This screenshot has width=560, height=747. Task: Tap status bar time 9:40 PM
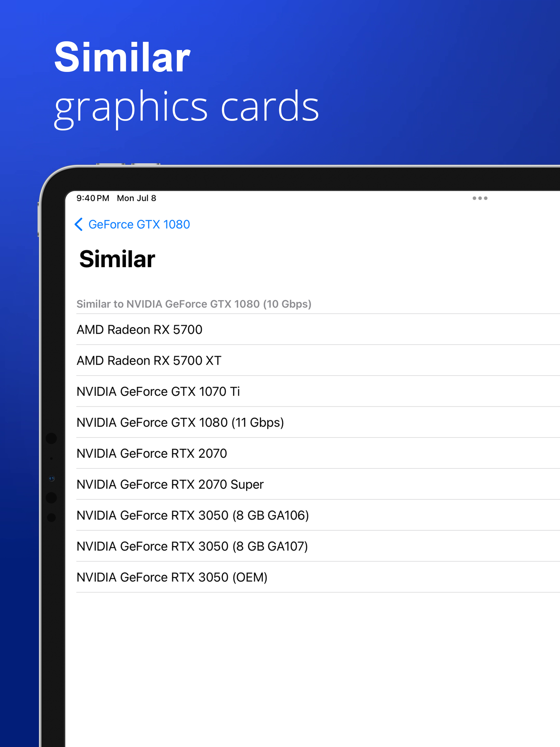pyautogui.click(x=92, y=198)
